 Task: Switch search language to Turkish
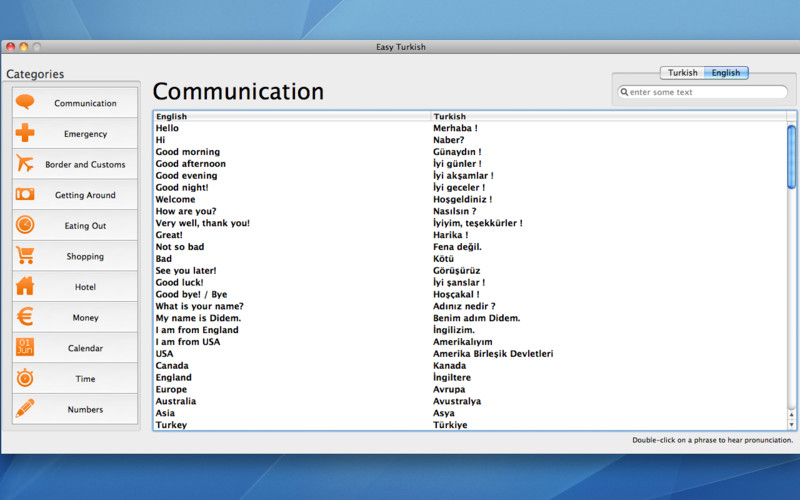click(x=683, y=73)
